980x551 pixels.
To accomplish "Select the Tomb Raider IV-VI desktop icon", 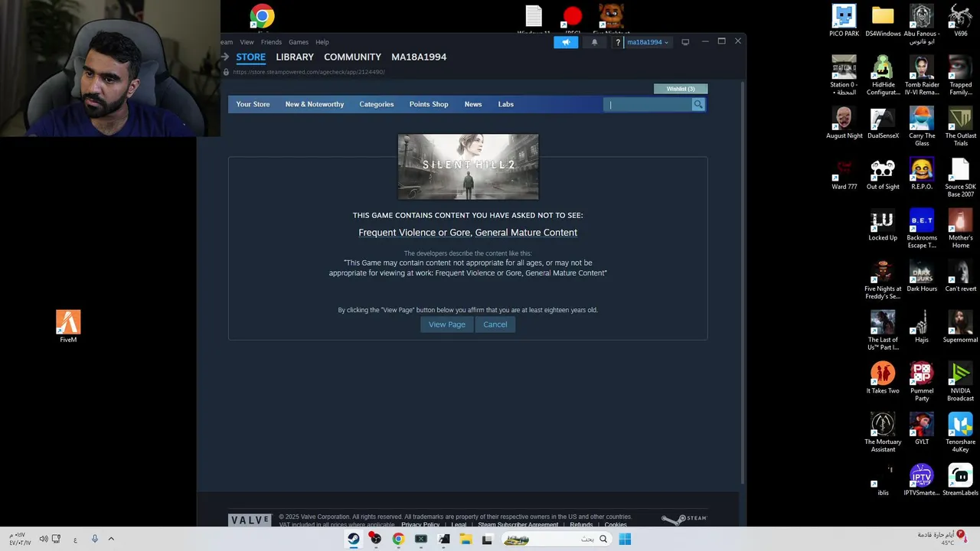I will 922,75.
